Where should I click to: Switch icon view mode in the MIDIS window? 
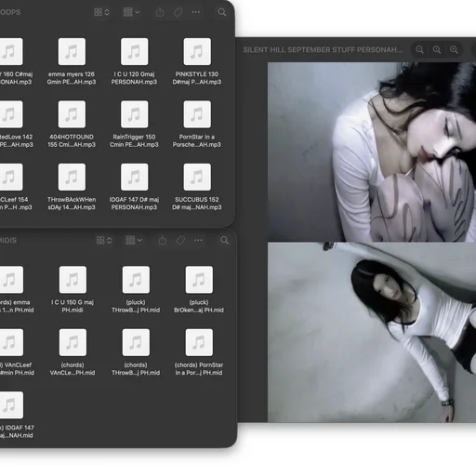[x=104, y=240]
